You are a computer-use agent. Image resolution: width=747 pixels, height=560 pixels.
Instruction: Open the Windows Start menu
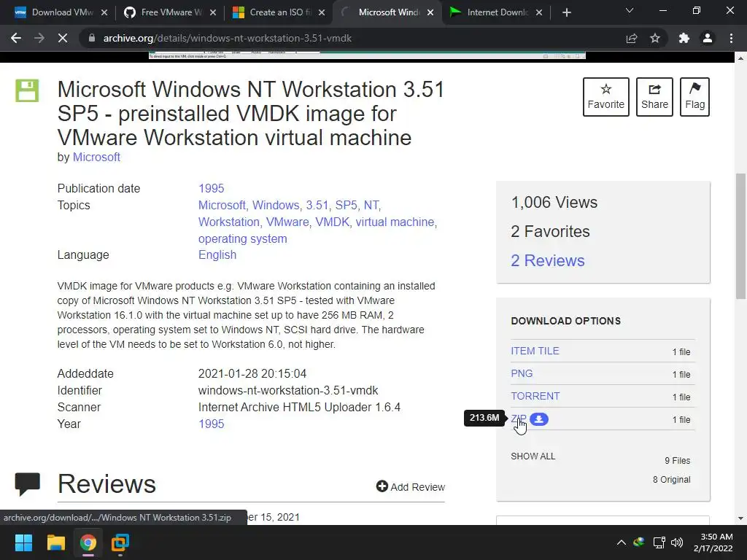[23, 542]
